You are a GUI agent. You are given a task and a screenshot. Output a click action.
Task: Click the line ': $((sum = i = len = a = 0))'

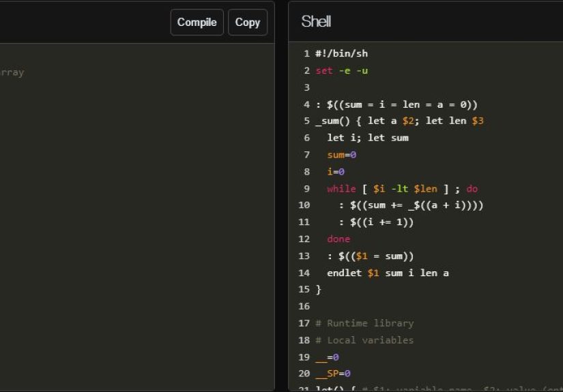coord(396,104)
